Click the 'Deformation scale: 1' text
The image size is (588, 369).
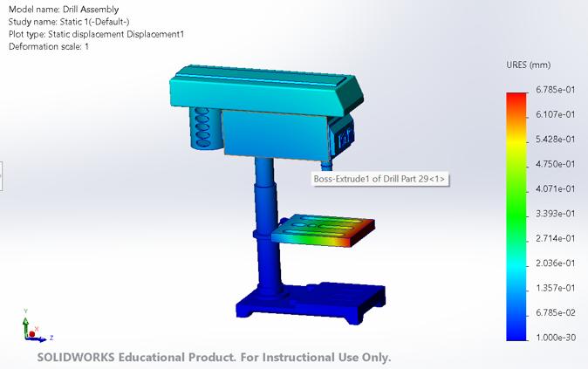point(48,46)
